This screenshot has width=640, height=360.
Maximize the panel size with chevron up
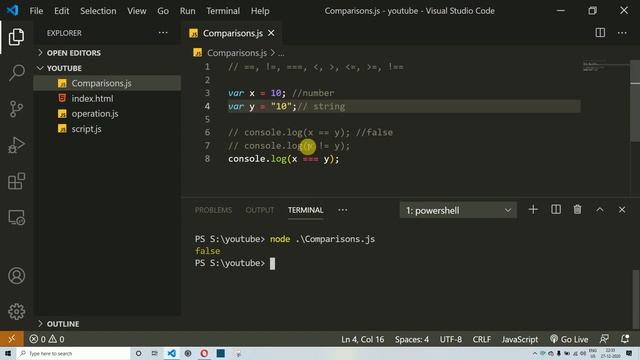(600, 210)
